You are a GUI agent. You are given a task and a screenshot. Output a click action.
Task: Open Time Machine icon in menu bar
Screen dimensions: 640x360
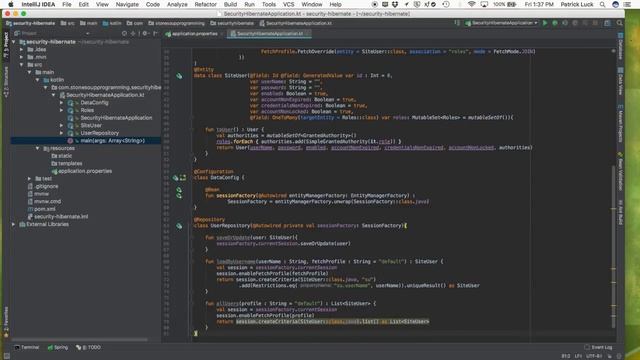[x=446, y=4]
